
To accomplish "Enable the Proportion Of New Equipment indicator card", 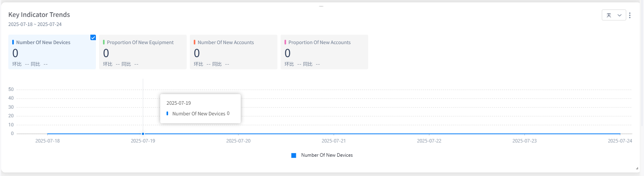I will pyautogui.click(x=143, y=52).
